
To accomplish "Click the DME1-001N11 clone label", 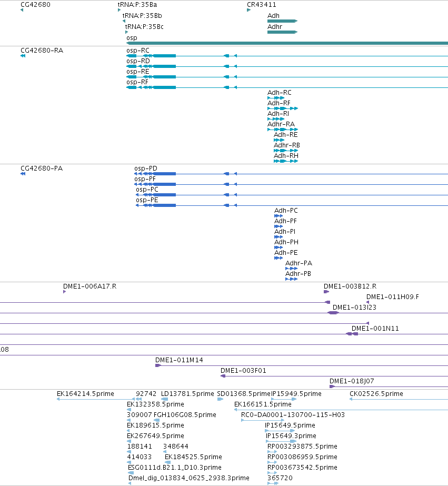I will point(375,329).
